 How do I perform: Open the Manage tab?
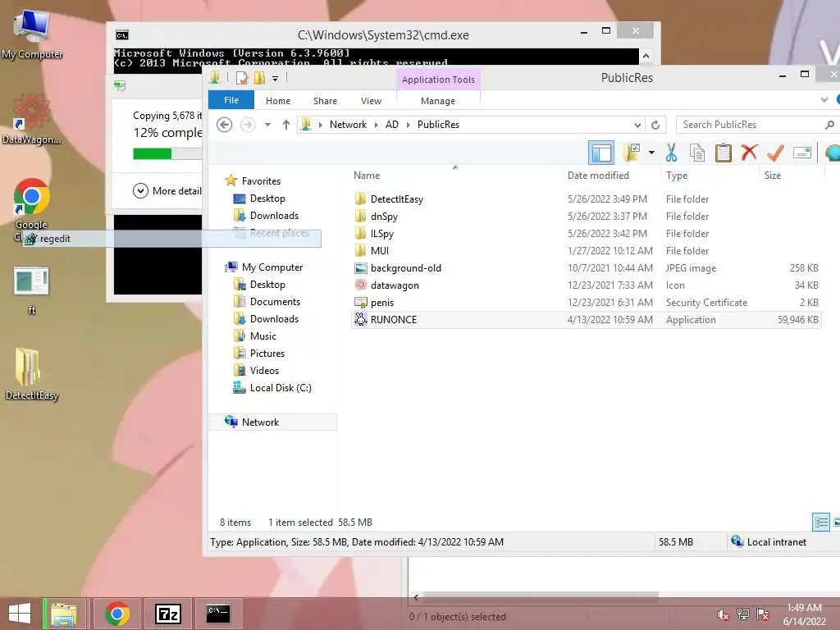(x=438, y=101)
